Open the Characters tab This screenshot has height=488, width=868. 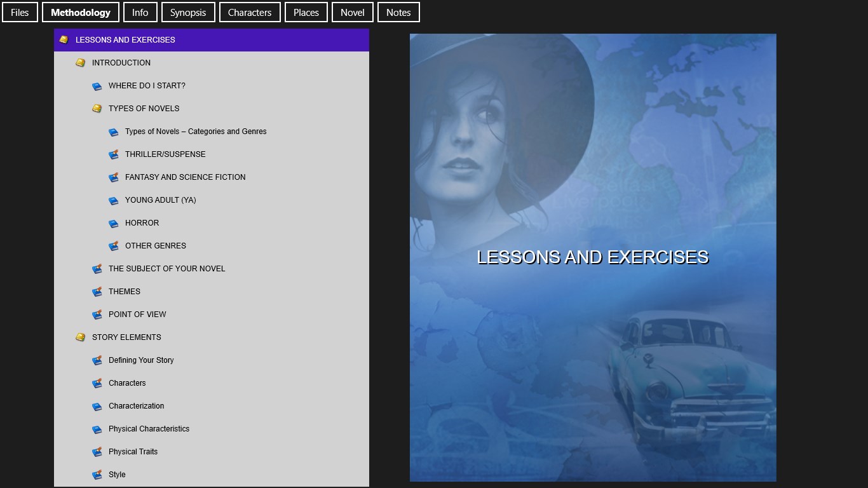pos(250,12)
